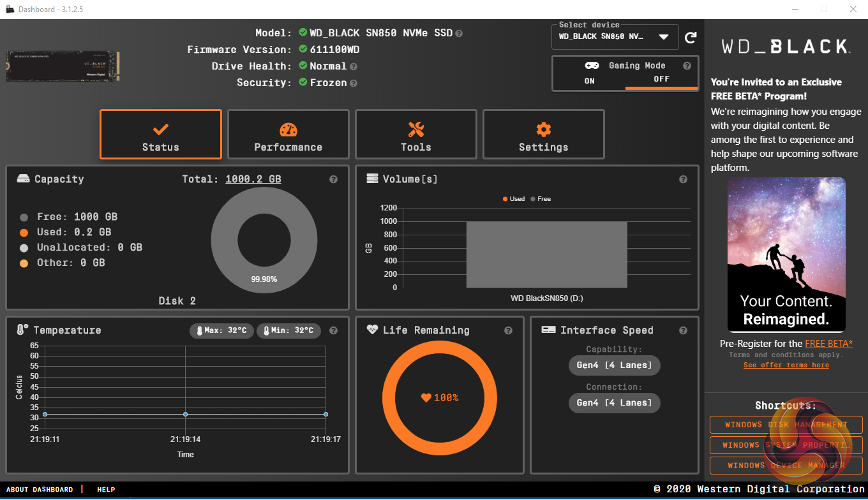Viewport: 868px width, 500px height.
Task: Open Windows Disk Management shortcut
Action: (x=786, y=425)
